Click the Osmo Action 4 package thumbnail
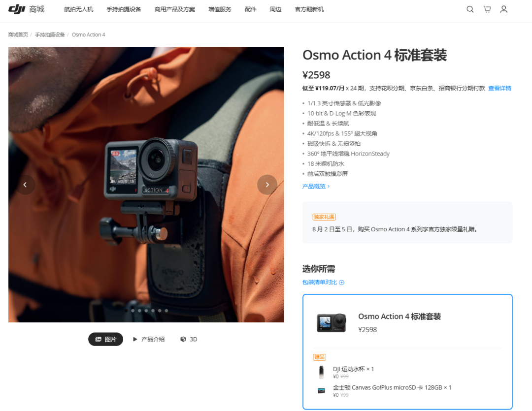Viewport: 532px width, 411px height. pos(331,322)
